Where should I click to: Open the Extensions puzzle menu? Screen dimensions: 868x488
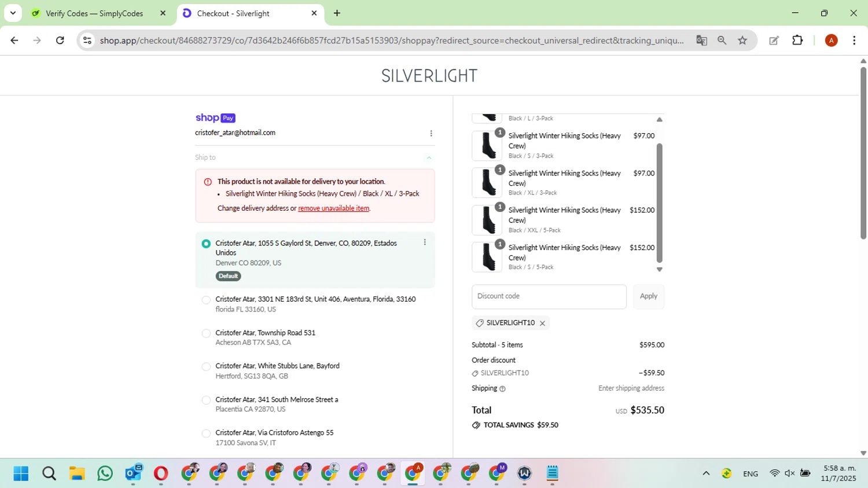[x=797, y=41]
